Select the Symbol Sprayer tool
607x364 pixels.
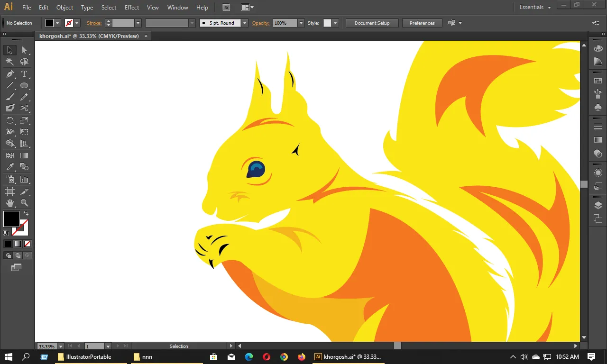10,180
